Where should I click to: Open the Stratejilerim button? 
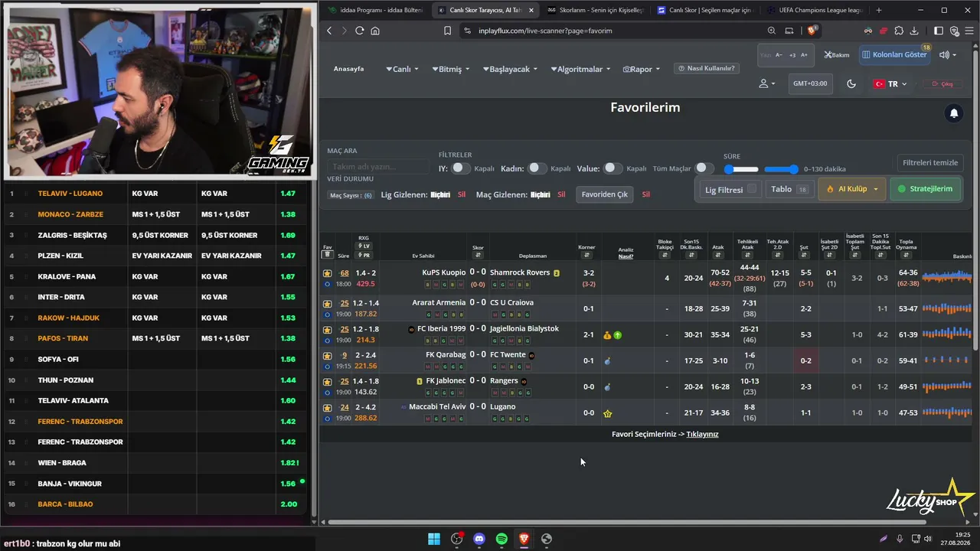tap(925, 189)
